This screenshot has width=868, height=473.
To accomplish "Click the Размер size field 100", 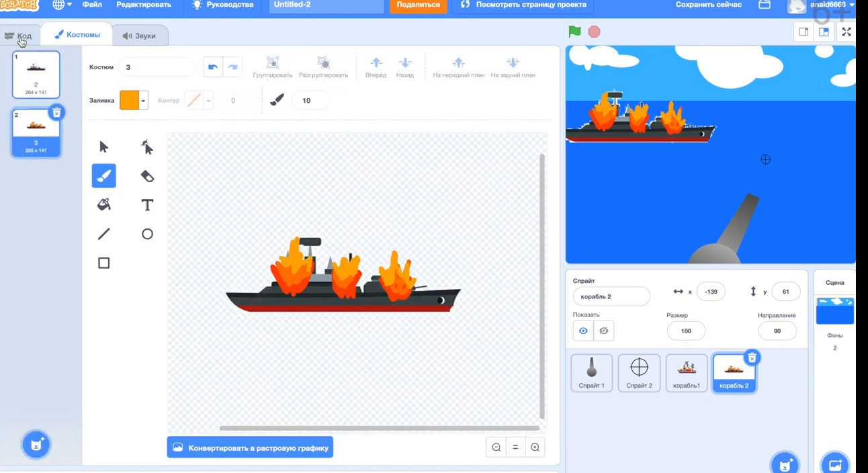I will [x=686, y=331].
